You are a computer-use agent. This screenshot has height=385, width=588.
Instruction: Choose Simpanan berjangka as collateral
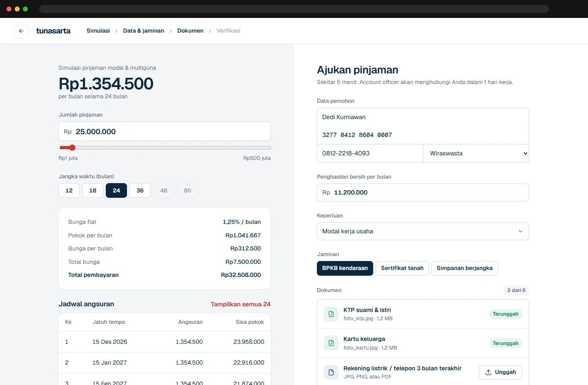[x=465, y=268]
